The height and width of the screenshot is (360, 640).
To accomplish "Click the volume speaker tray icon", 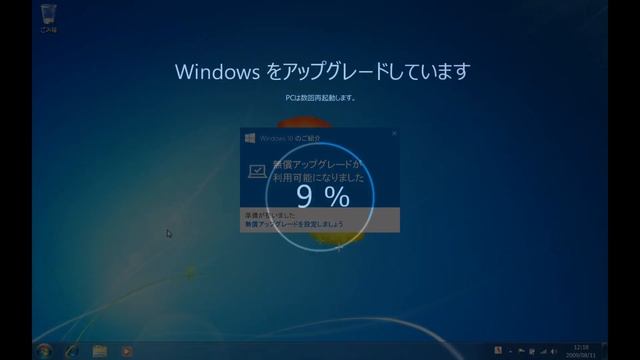I will (x=553, y=351).
